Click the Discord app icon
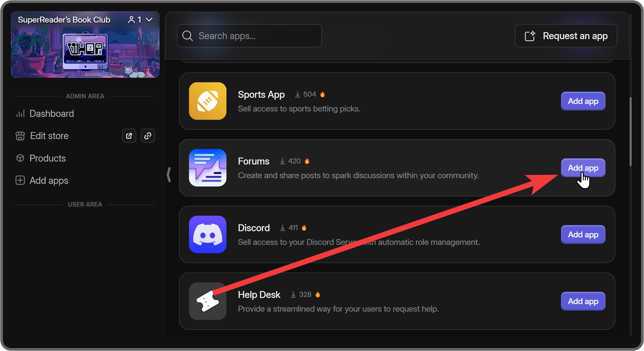The width and height of the screenshot is (644, 351). coord(208,234)
